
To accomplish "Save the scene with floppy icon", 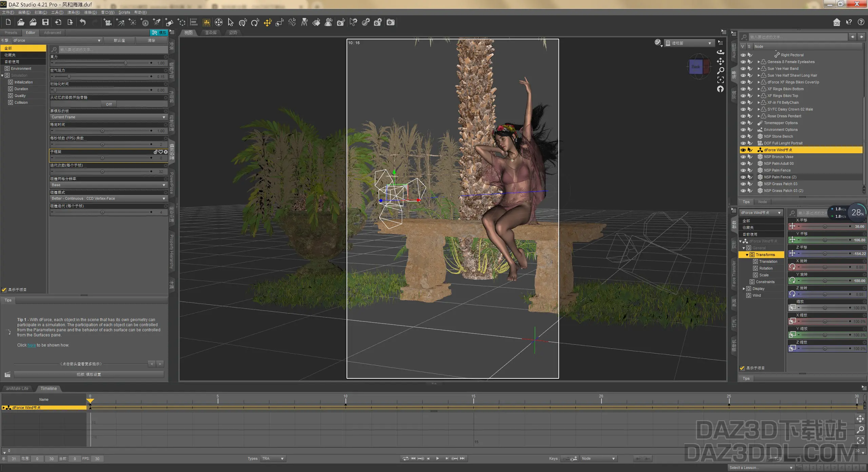I will point(45,22).
